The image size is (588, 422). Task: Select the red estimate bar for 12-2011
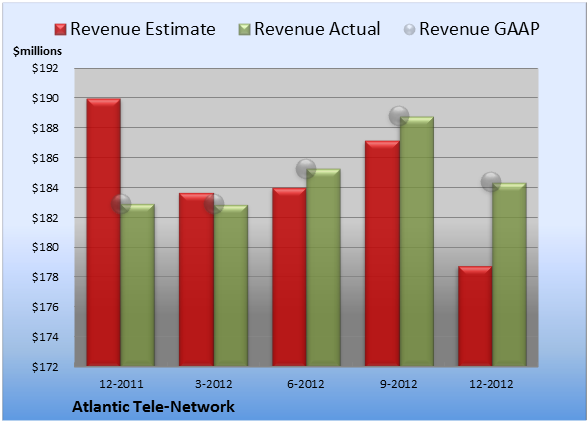coord(104,233)
